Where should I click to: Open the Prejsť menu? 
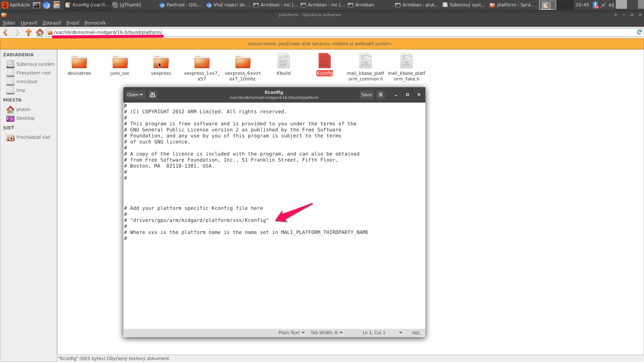click(73, 23)
